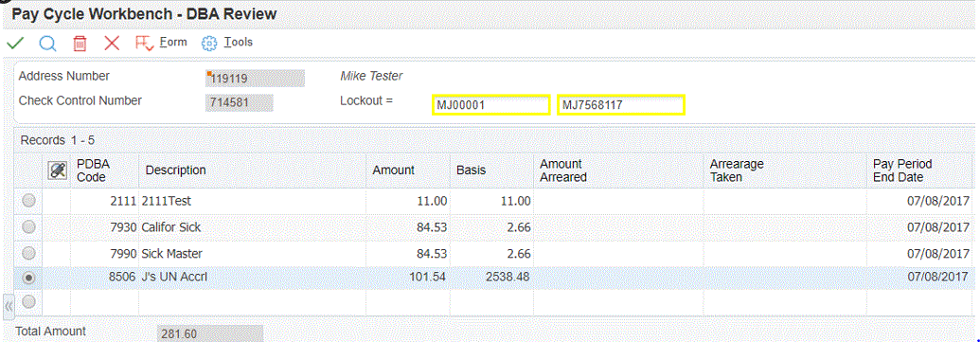980x342 pixels.
Task: Click the Basis column header
Action: point(491,171)
